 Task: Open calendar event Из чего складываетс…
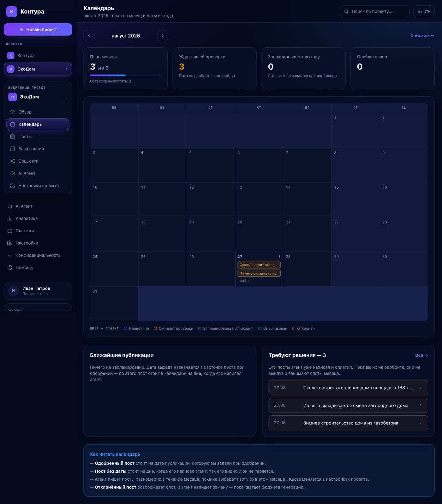259,273
